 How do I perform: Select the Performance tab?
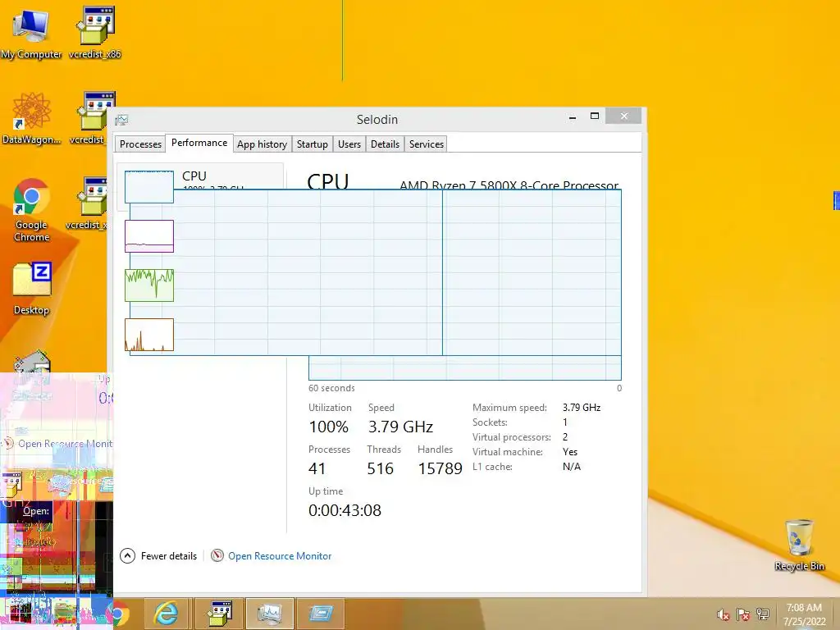point(199,143)
